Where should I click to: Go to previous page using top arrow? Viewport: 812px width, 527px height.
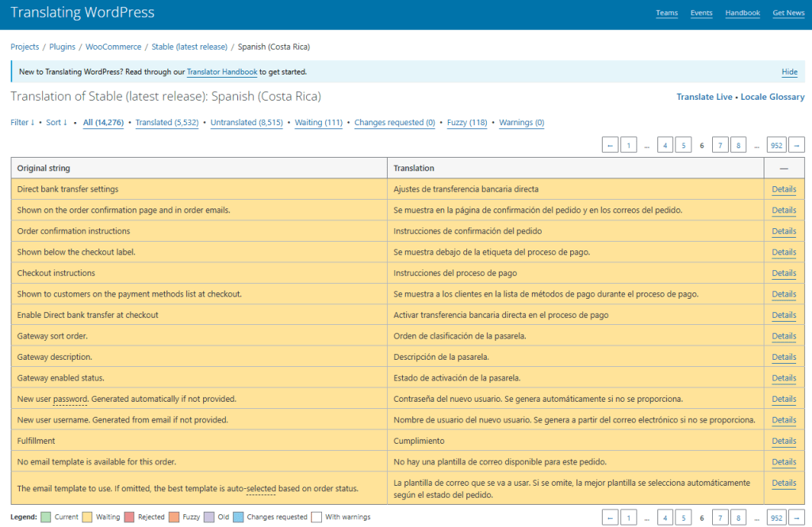[610, 145]
